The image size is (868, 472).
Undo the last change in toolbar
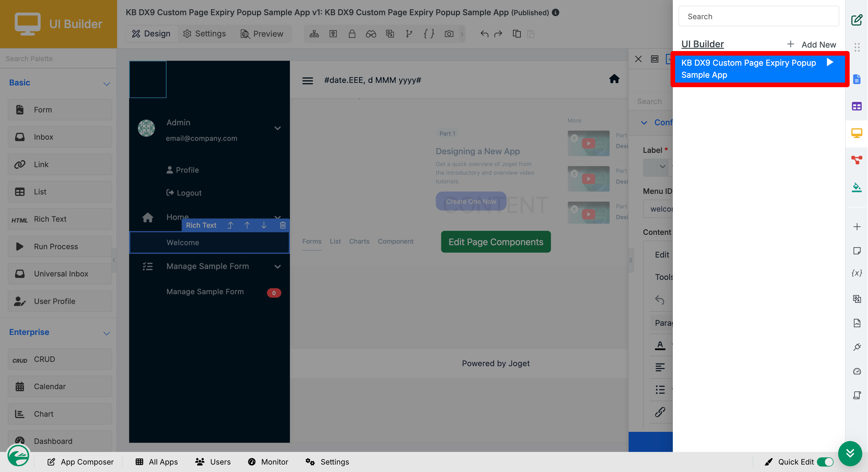pos(484,34)
